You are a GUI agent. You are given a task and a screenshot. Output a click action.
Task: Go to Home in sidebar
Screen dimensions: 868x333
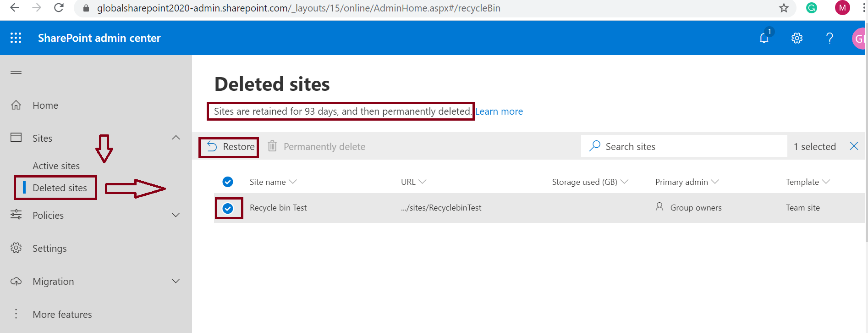pos(45,105)
